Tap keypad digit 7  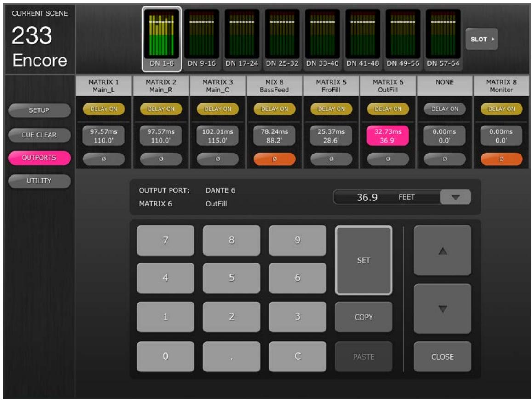click(166, 240)
